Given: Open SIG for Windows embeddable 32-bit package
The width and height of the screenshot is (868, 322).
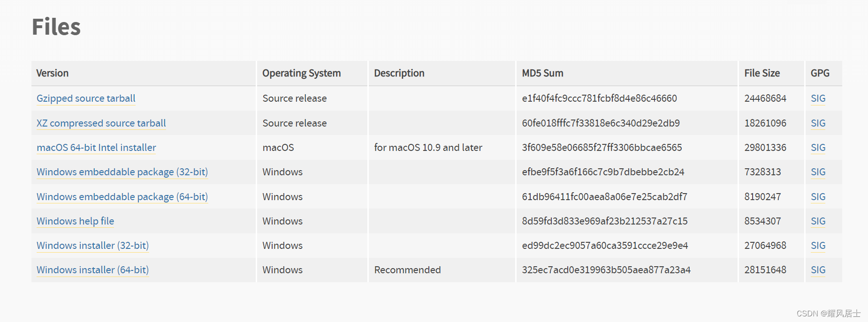Looking at the screenshot, I should (x=818, y=172).
